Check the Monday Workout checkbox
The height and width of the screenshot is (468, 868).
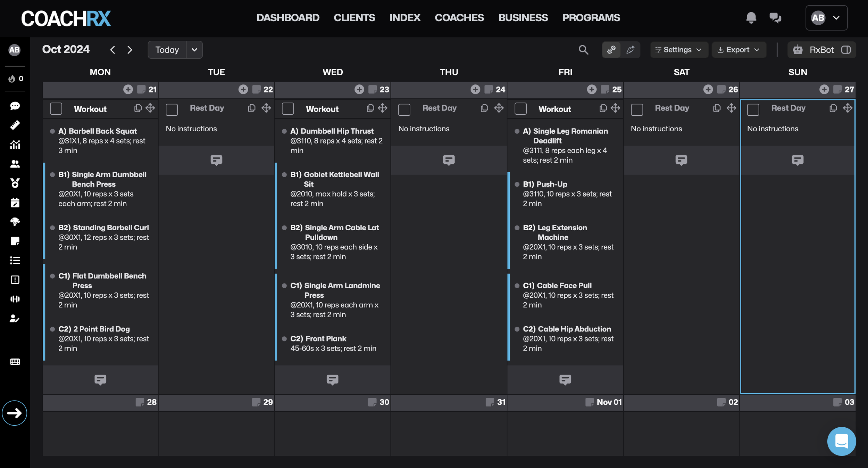pyautogui.click(x=56, y=109)
